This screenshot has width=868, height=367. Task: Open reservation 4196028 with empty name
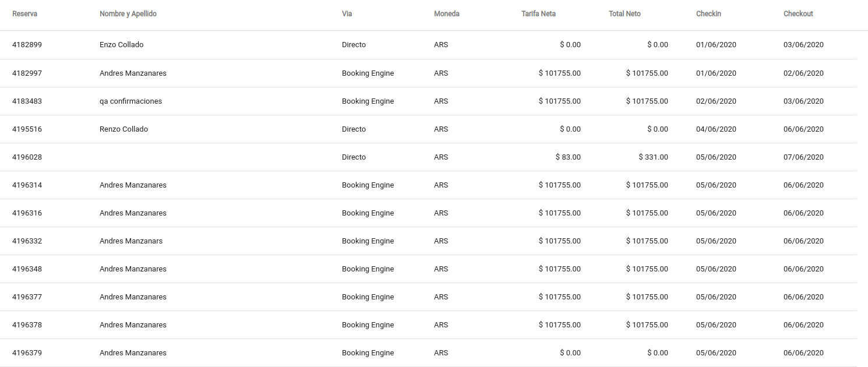click(27, 157)
